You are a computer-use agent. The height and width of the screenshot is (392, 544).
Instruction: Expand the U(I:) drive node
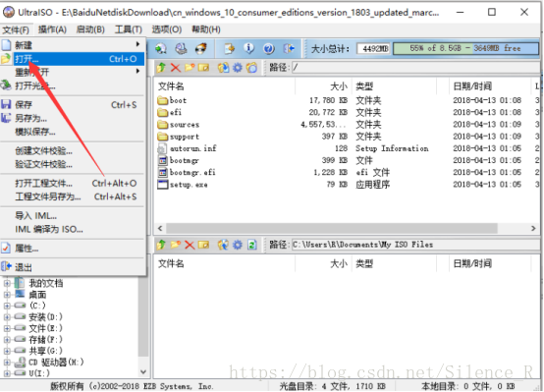pos(7,373)
